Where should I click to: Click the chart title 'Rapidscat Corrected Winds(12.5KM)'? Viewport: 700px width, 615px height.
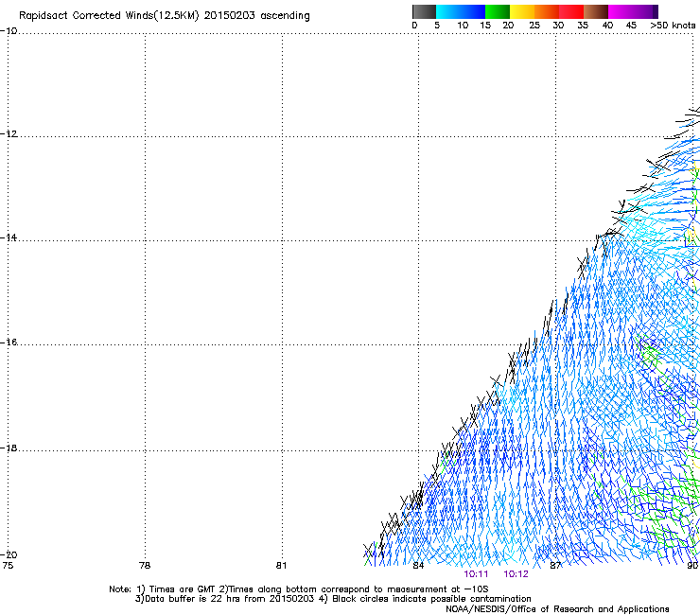pyautogui.click(x=109, y=16)
